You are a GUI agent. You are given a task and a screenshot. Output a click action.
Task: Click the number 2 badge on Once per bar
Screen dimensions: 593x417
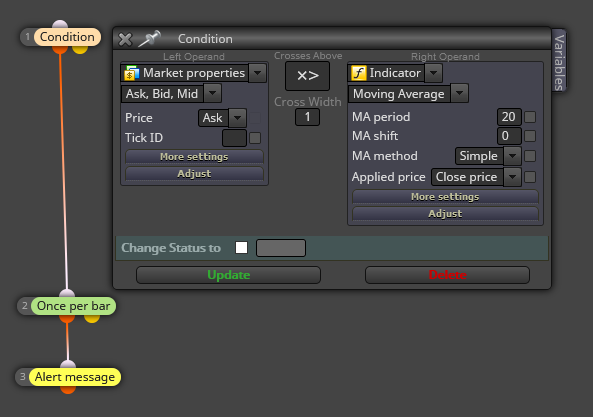tap(25, 306)
